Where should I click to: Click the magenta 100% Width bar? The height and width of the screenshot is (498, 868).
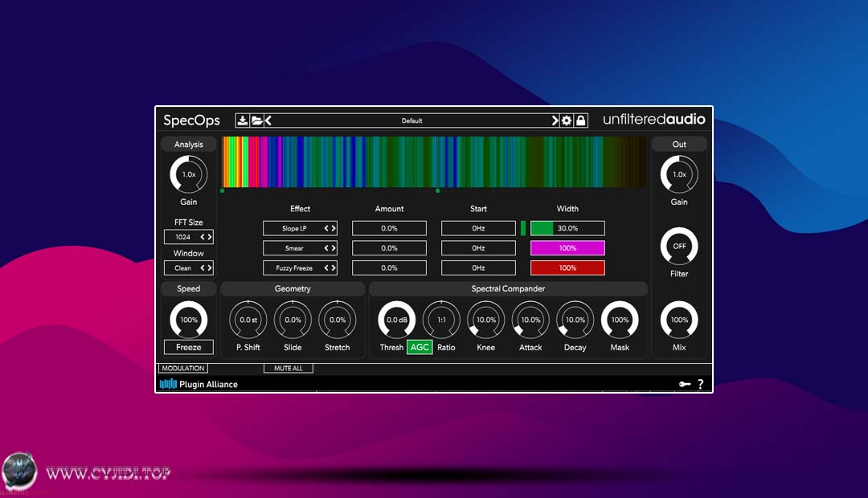pos(567,248)
